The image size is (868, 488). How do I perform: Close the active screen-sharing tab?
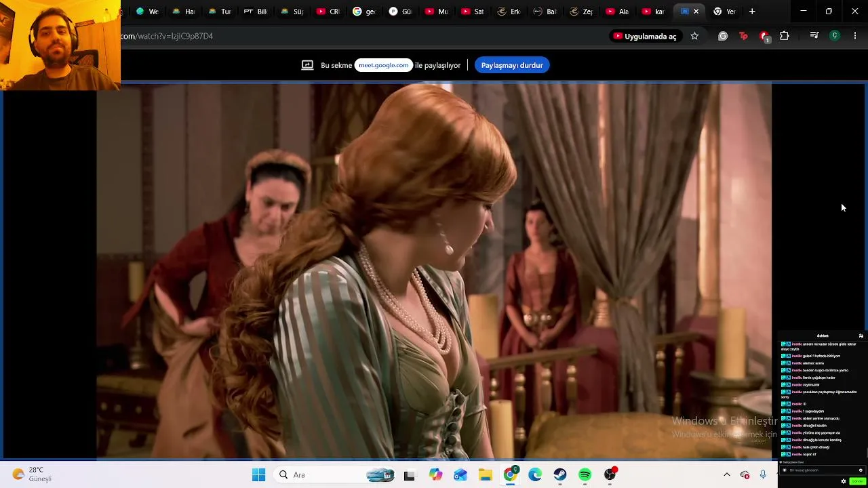(696, 12)
